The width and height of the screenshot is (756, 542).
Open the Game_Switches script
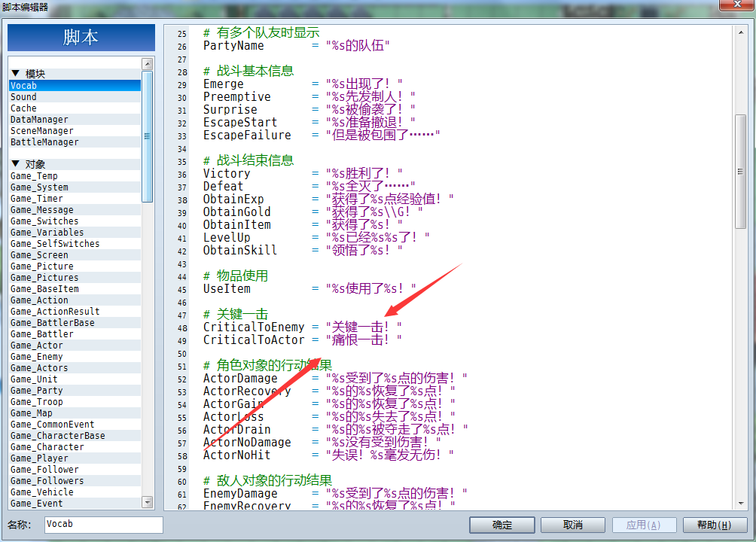click(x=75, y=221)
